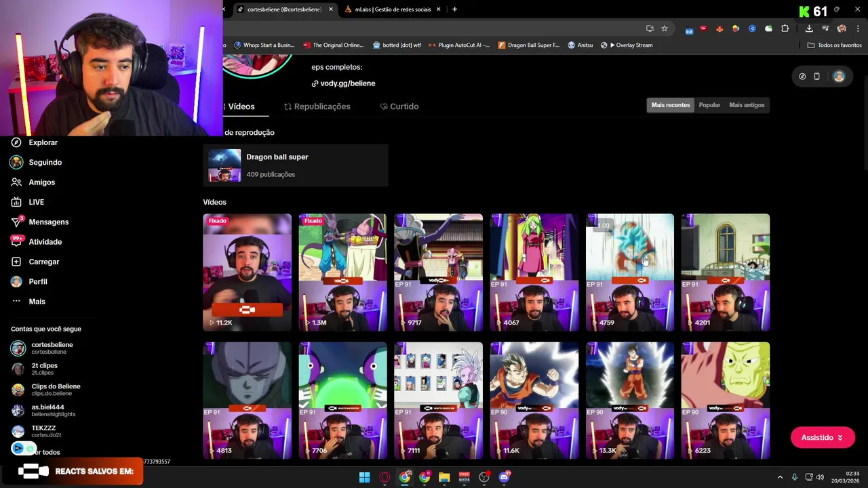Open the video with 7706 views
The height and width of the screenshot is (488, 868).
pos(343,401)
